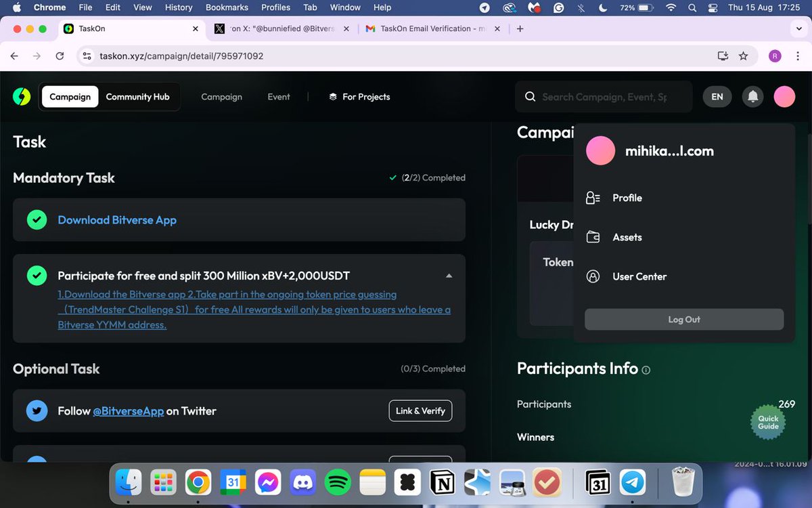The image size is (812, 508).
Task: Click the Focus moon icon in menu bar
Action: click(603, 7)
